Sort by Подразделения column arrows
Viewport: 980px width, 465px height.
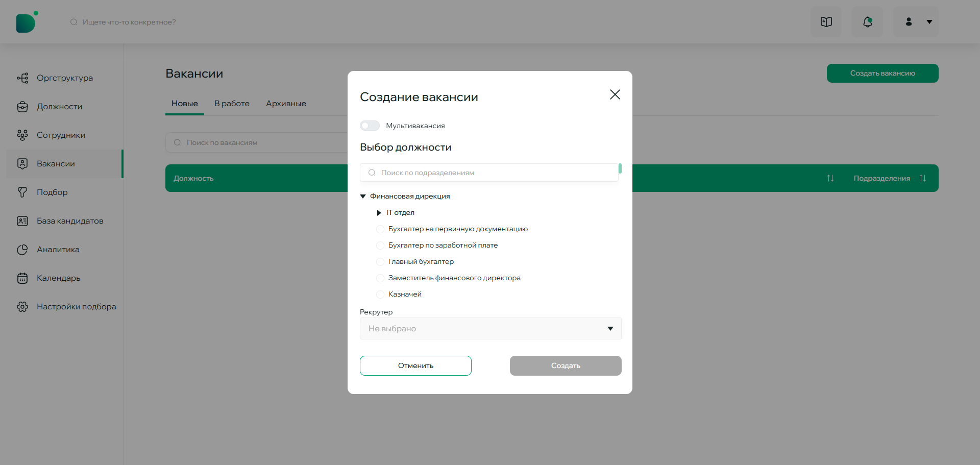click(x=923, y=178)
